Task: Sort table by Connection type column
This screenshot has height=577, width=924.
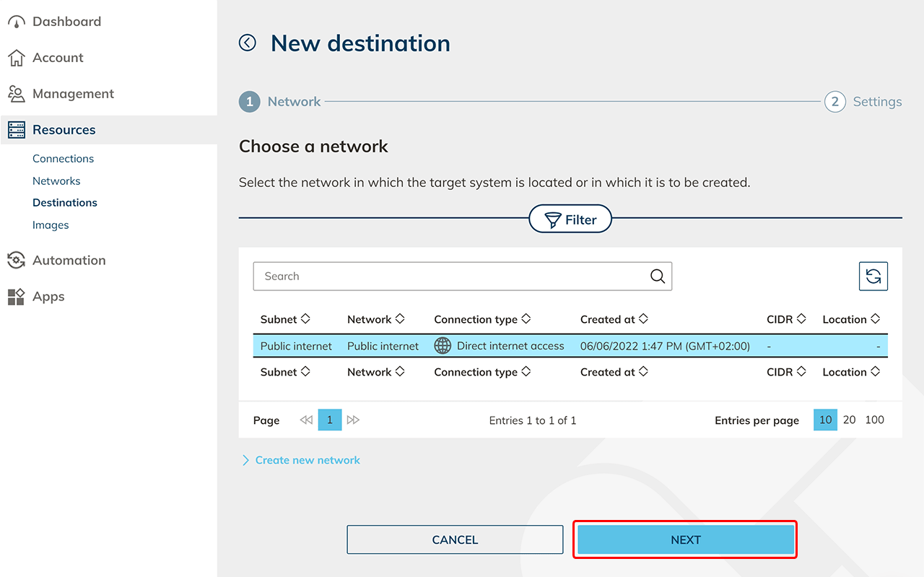Action: [481, 319]
